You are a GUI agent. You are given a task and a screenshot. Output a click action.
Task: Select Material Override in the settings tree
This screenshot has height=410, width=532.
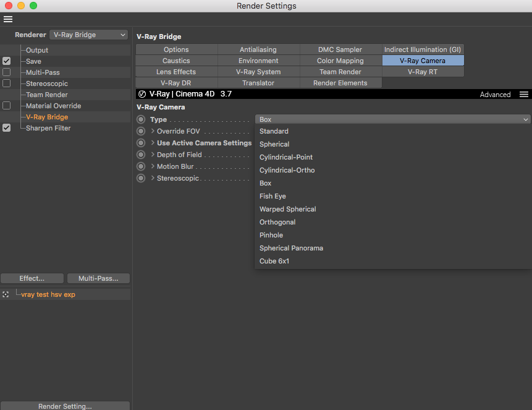[54, 106]
